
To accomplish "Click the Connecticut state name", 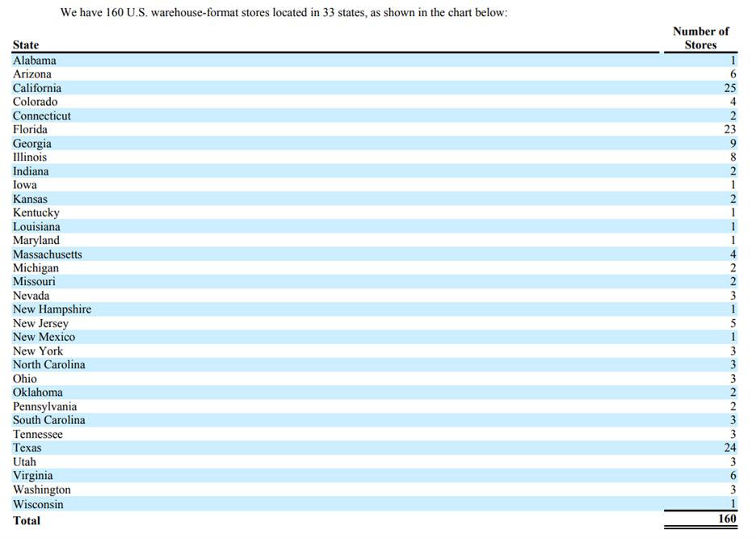I will [x=41, y=116].
